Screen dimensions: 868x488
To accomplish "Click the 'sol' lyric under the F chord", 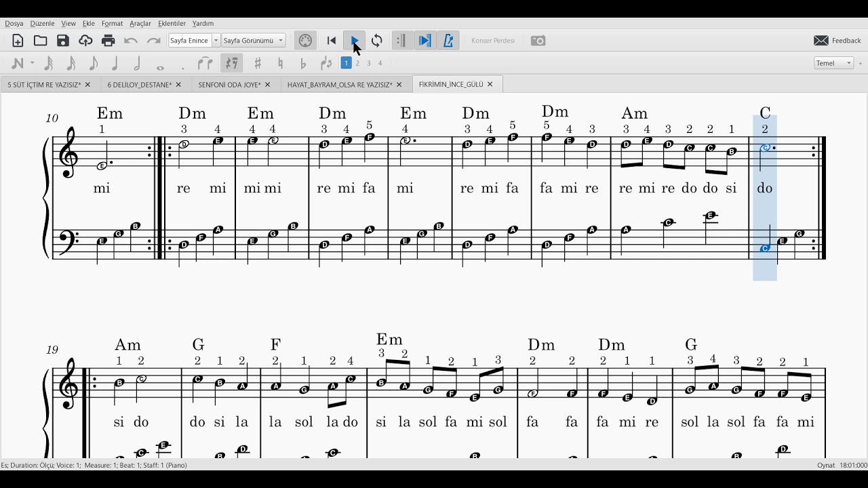I will [304, 422].
